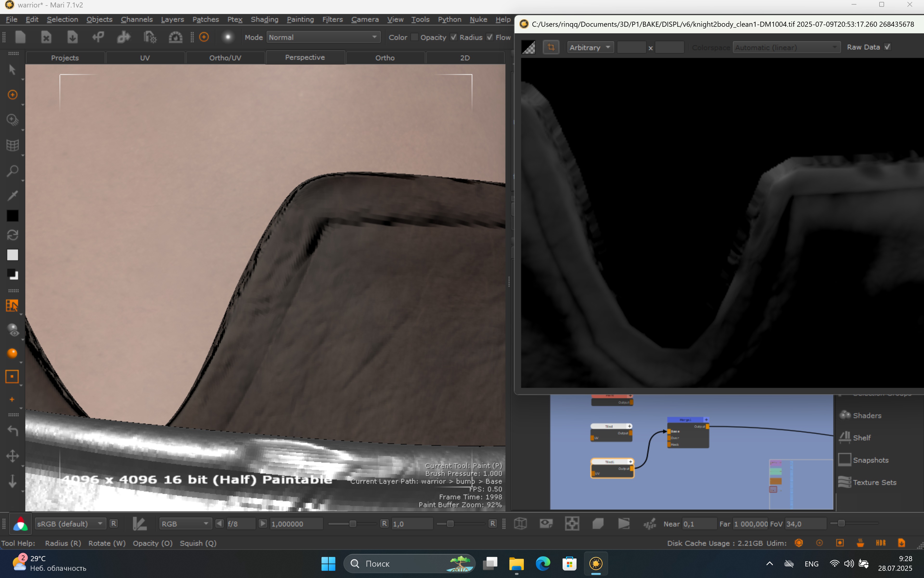Click the crop icon in image viewer window
Screen dimensions: 924x578
pos(551,47)
